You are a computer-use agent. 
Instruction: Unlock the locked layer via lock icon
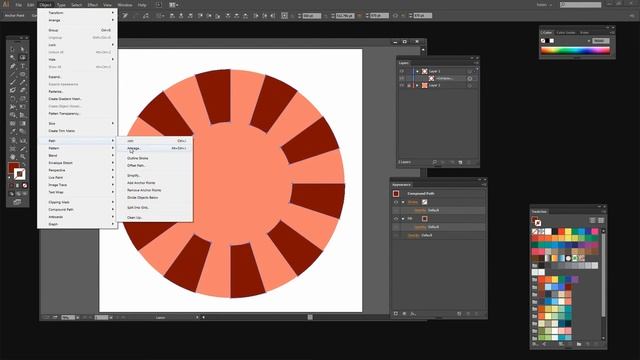point(409,85)
